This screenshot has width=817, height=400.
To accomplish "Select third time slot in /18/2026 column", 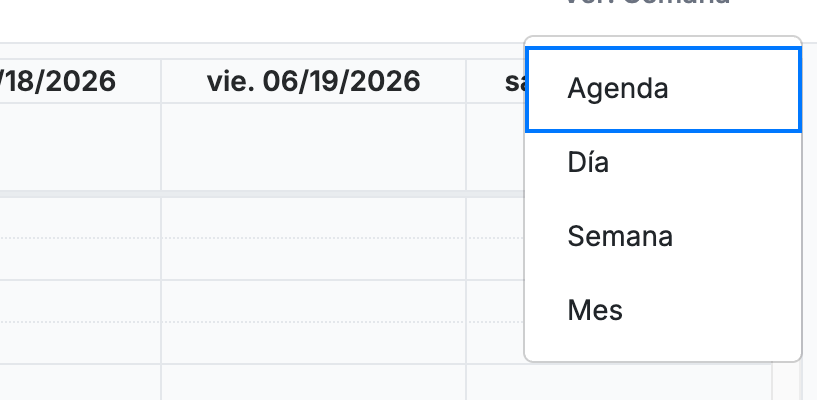I will pos(80,301).
